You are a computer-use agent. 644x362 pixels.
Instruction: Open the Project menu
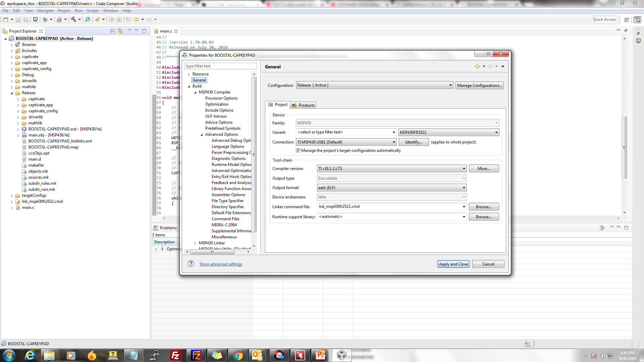point(64,11)
